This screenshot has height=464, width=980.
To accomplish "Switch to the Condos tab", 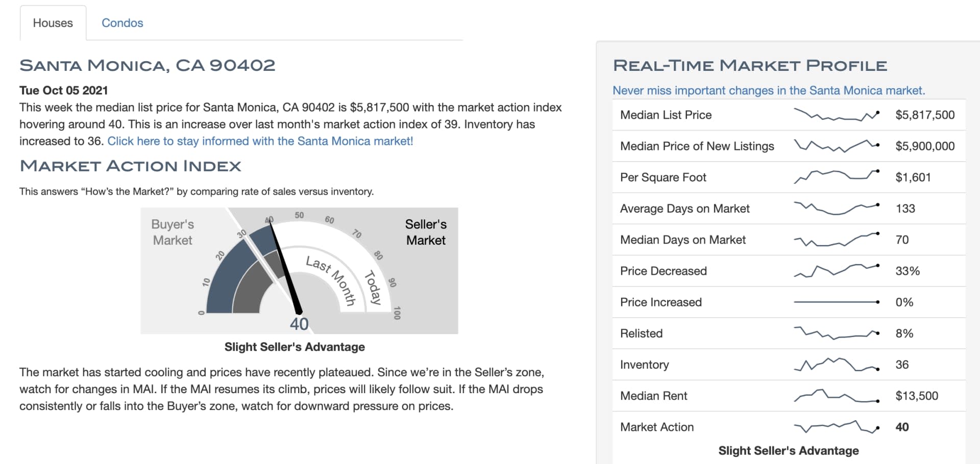I will 122,23.
